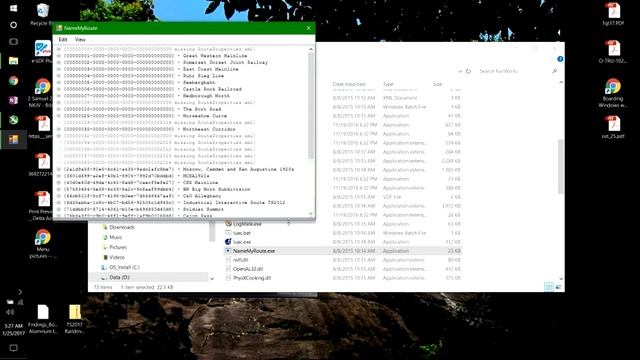Viewport: 640px width, 360px height.
Task: Open Videos in Explorer navigation pane
Action: coord(117,258)
